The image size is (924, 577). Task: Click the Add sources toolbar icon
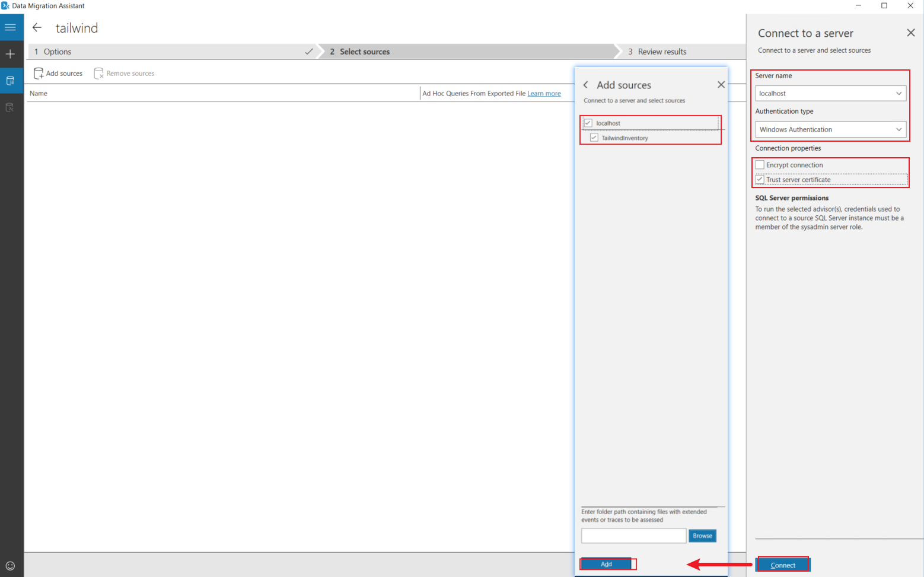[x=58, y=74]
